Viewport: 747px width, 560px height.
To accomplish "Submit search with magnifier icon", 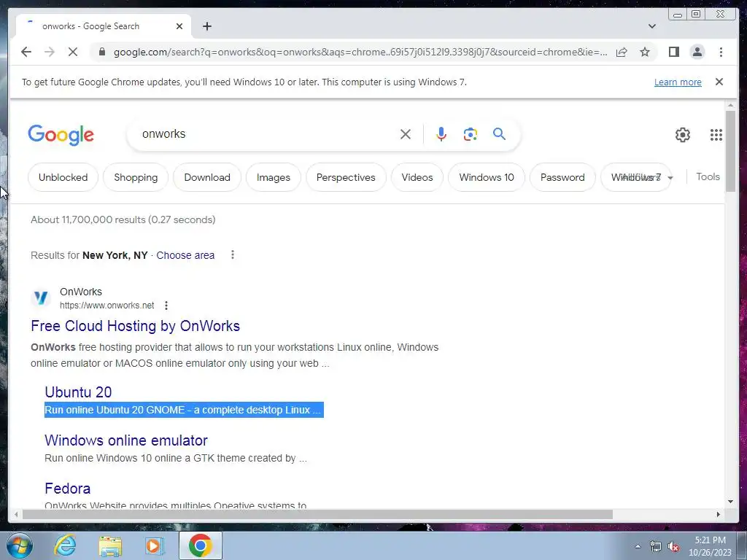I will coord(499,134).
